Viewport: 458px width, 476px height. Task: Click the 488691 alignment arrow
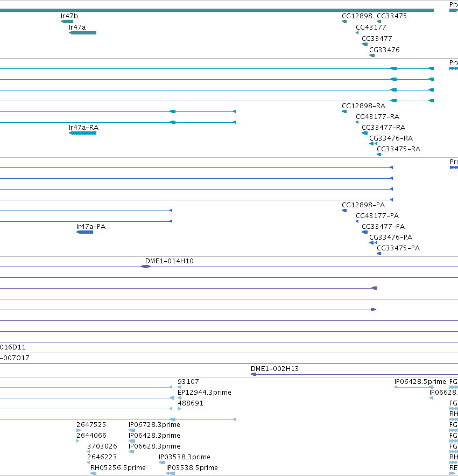coord(179,409)
